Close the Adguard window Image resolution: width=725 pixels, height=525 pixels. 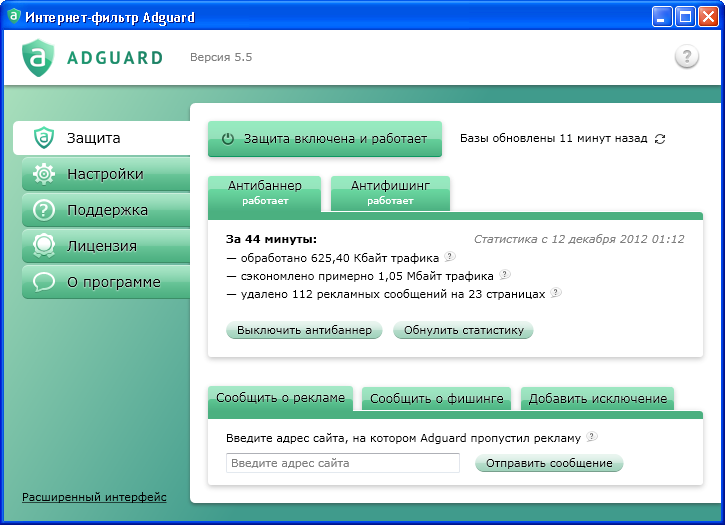click(708, 17)
